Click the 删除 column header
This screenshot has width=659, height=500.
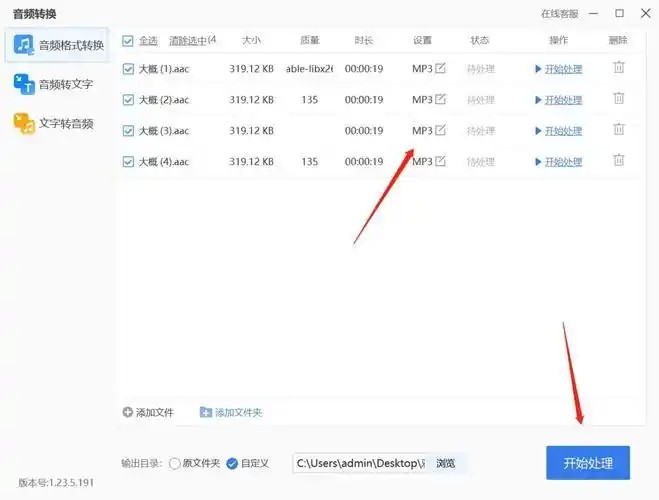[618, 40]
